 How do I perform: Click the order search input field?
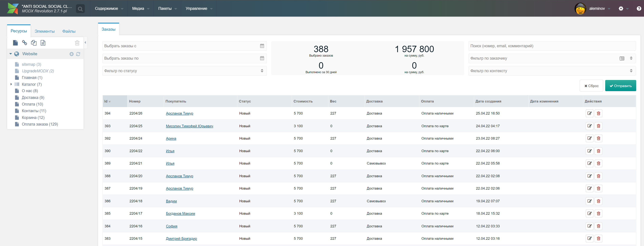[552, 46]
